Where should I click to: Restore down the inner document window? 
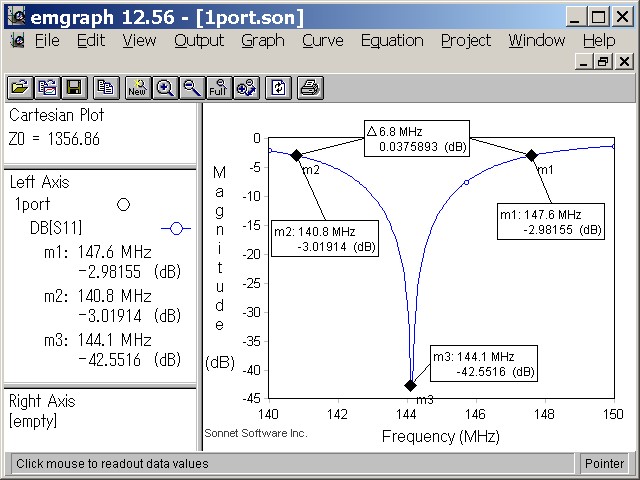click(x=603, y=62)
